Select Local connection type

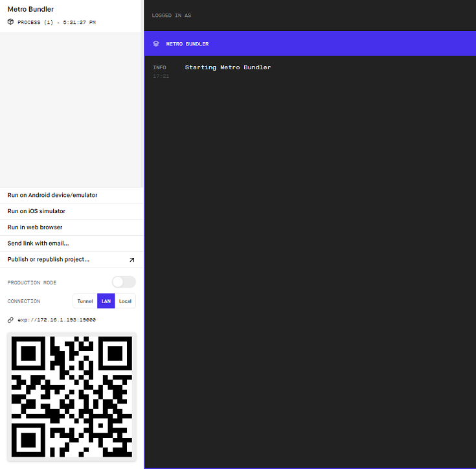tap(125, 301)
